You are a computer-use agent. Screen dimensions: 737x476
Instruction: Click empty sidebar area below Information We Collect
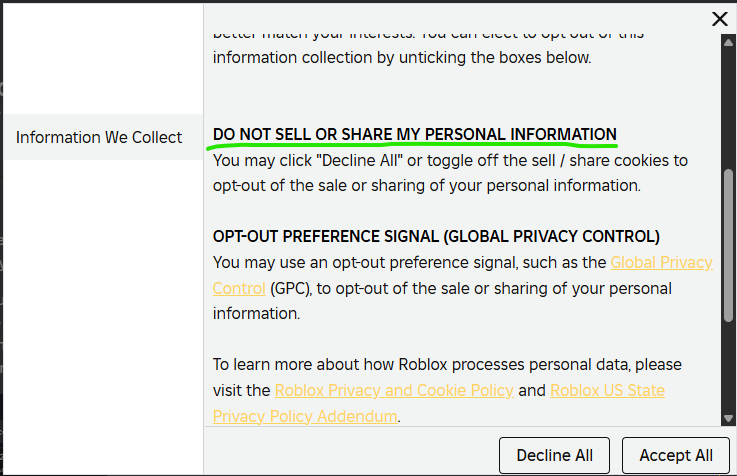click(x=100, y=300)
